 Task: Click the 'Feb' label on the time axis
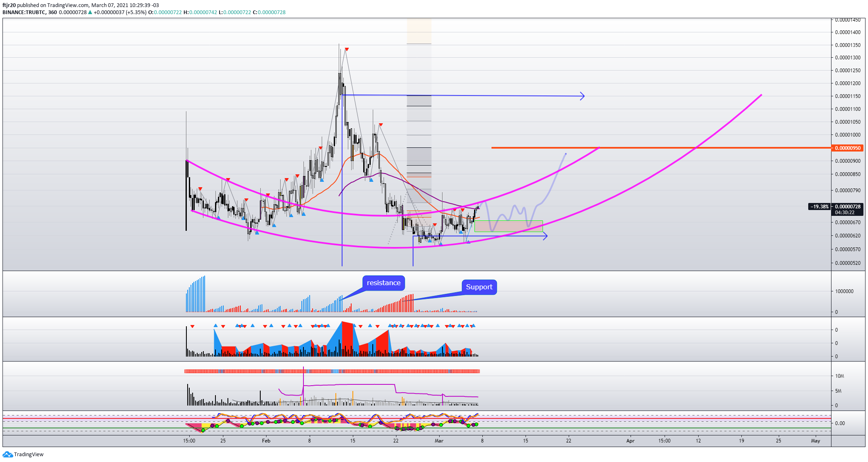click(x=266, y=440)
